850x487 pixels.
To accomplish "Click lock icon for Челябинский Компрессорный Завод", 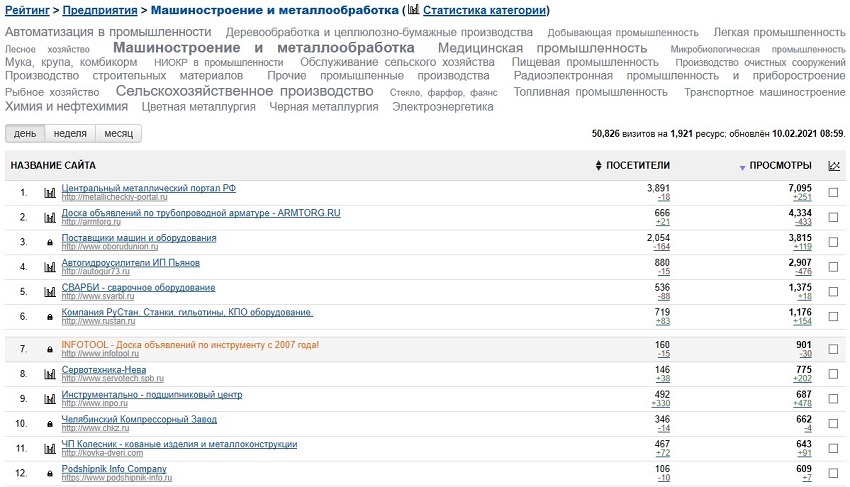I will coord(50,424).
